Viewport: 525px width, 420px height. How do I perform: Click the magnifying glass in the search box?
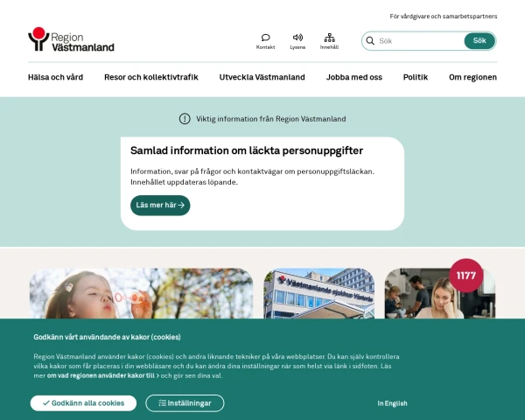(x=370, y=41)
